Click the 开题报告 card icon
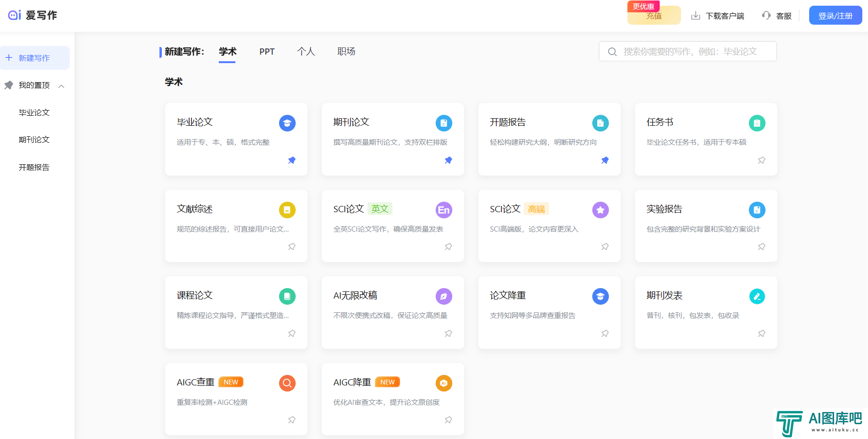This screenshot has width=868, height=439. pos(600,123)
